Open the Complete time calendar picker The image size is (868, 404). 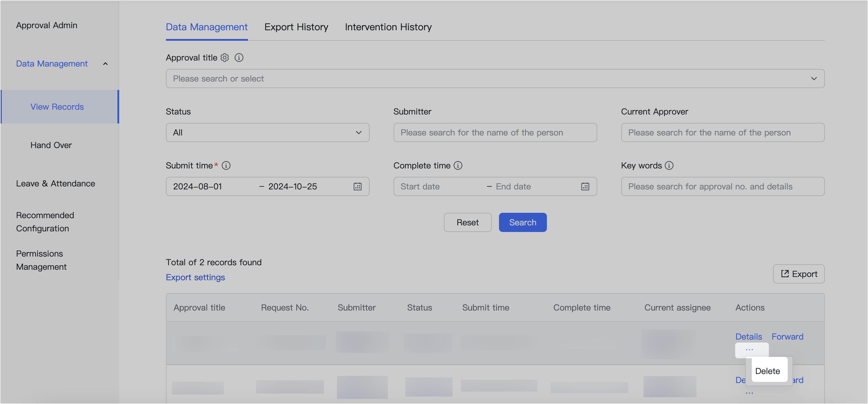tap(585, 186)
